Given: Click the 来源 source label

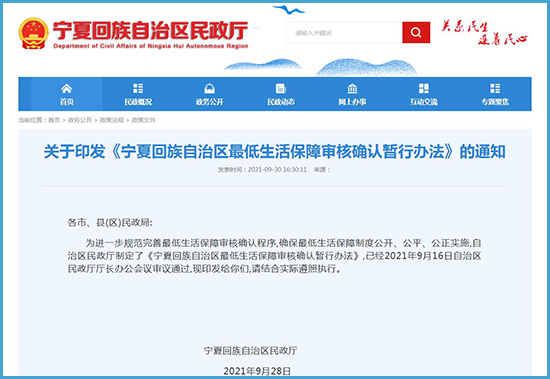Looking at the screenshot, I should pos(321,170).
